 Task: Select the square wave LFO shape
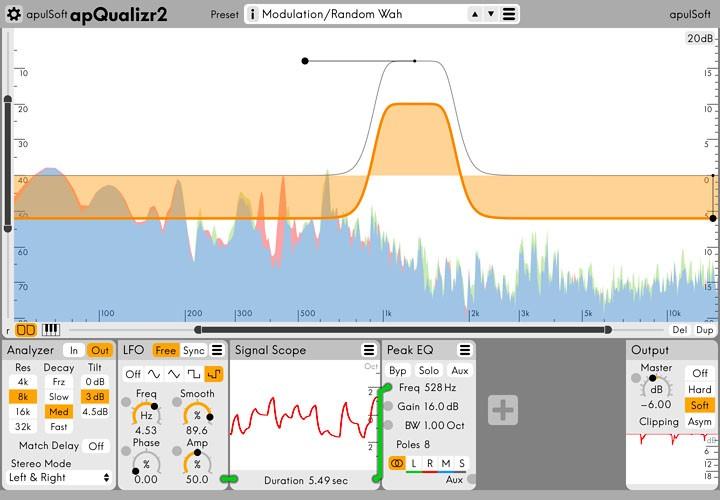[x=194, y=374]
